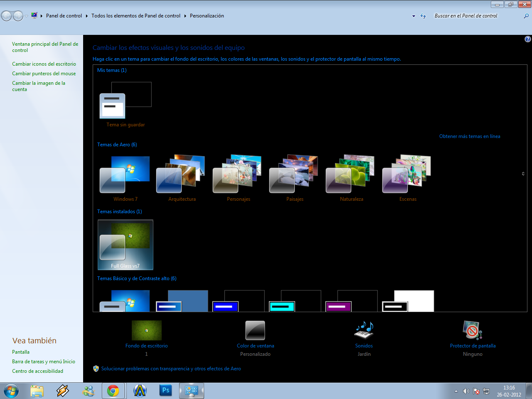
Task: Select the Windows 7 Aero theme
Action: 125,178
